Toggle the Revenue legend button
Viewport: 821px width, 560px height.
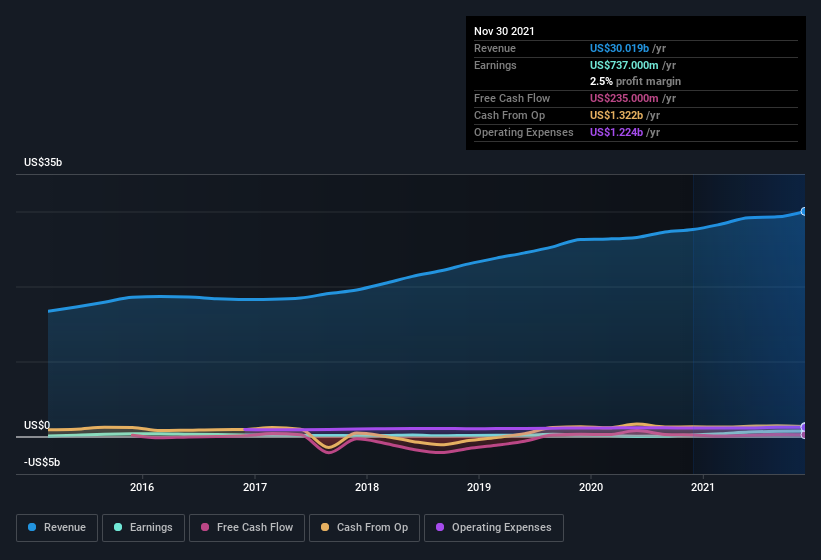click(x=57, y=528)
